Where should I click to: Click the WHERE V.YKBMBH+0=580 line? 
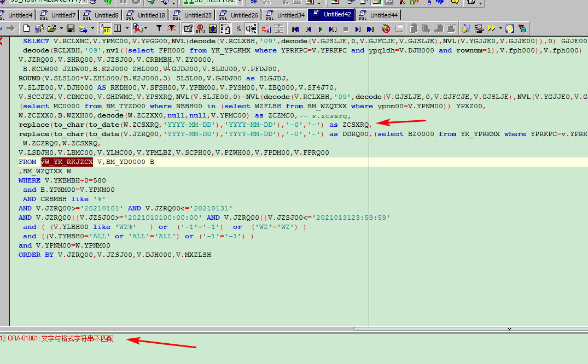(x=62, y=180)
